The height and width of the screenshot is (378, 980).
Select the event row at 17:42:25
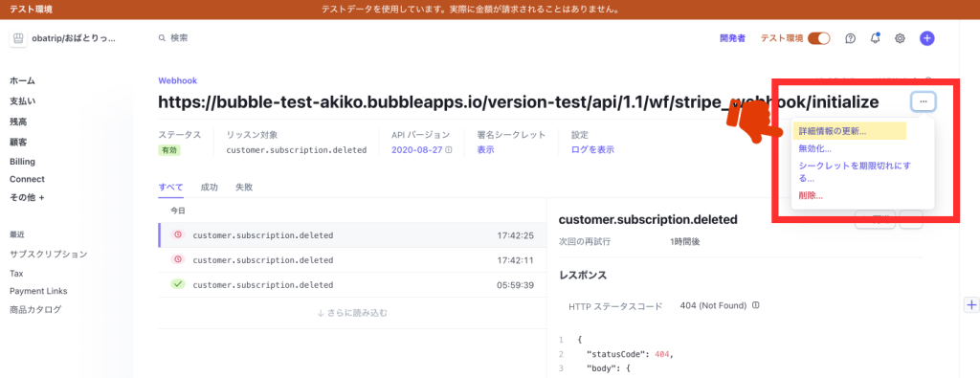click(352, 234)
